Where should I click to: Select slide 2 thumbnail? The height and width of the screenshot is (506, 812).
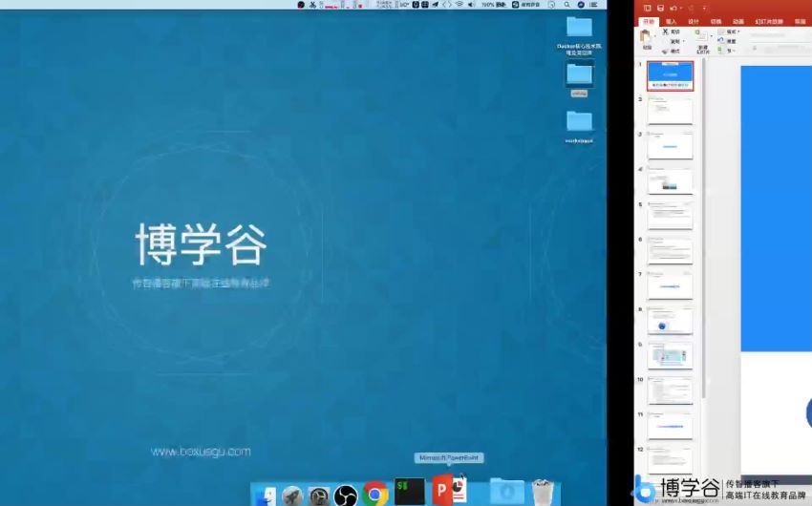pyautogui.click(x=670, y=111)
